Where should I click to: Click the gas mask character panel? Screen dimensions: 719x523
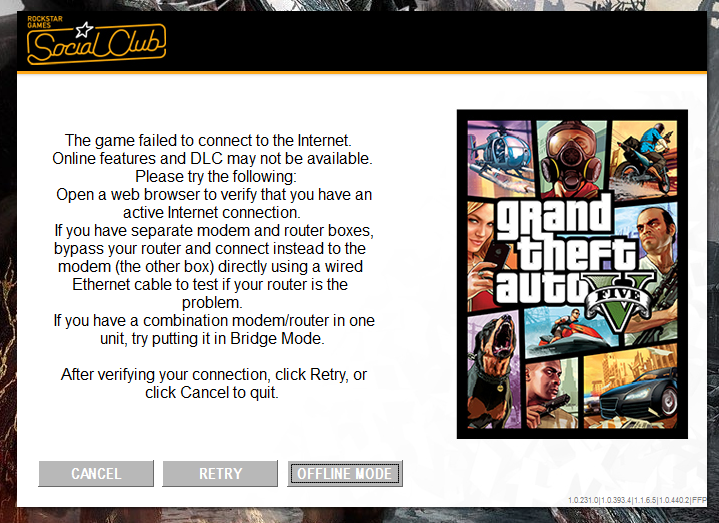click(571, 158)
